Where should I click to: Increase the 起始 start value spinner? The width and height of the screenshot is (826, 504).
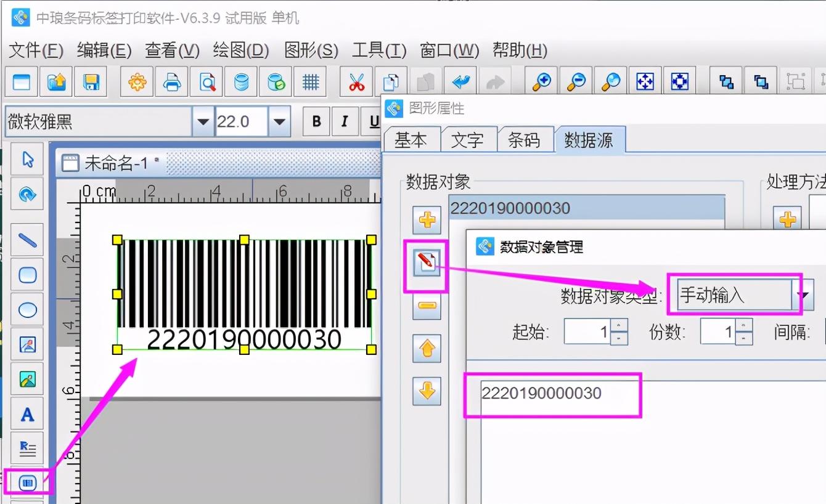pos(619,325)
